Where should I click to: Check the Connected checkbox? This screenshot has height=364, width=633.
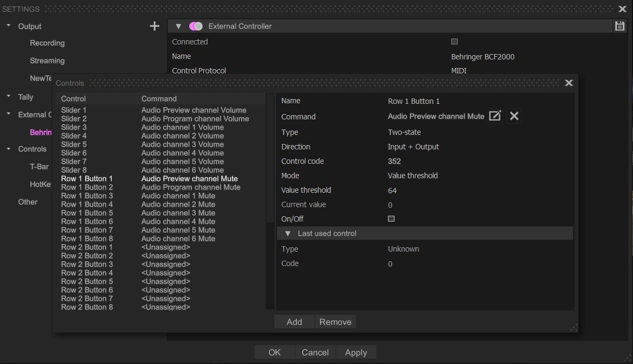tap(454, 42)
